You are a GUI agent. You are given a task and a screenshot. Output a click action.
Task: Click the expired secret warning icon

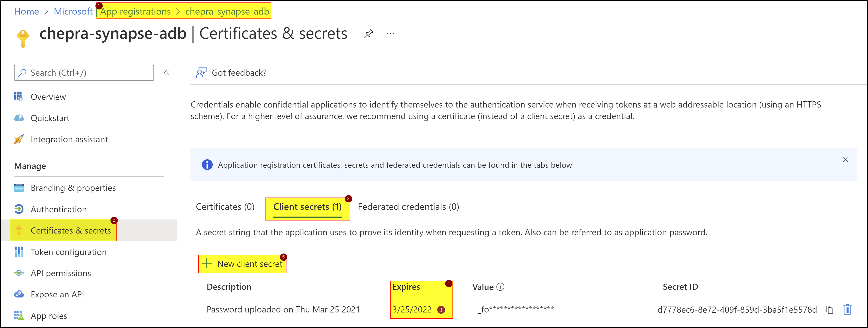pos(441,310)
